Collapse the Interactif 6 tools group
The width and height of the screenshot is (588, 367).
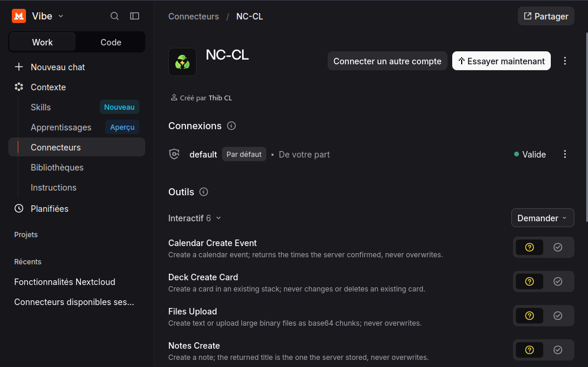(194, 218)
